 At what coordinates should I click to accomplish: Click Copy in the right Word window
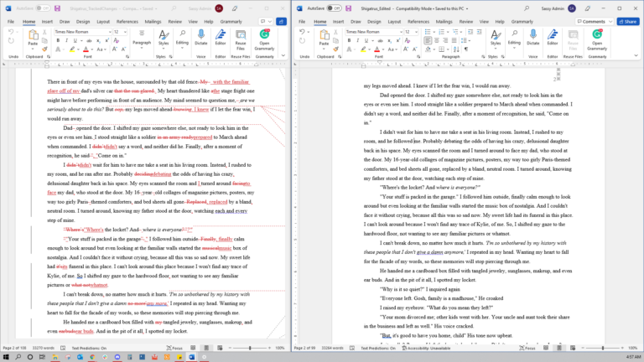[x=336, y=40]
